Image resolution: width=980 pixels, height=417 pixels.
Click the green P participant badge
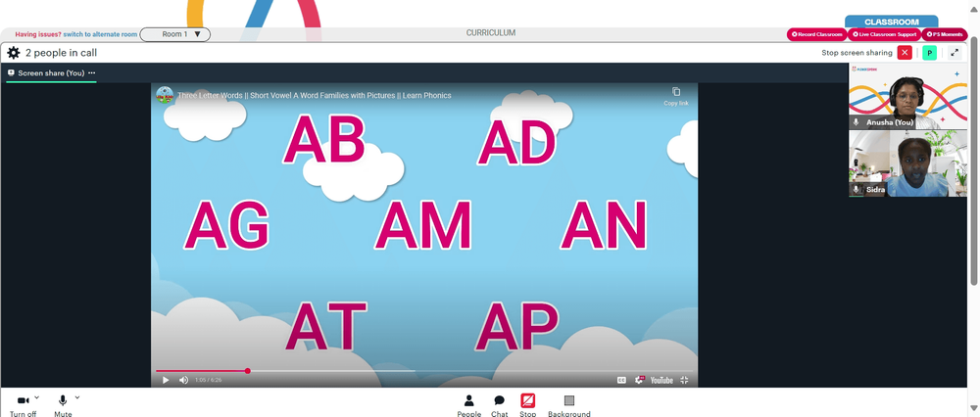tap(929, 53)
